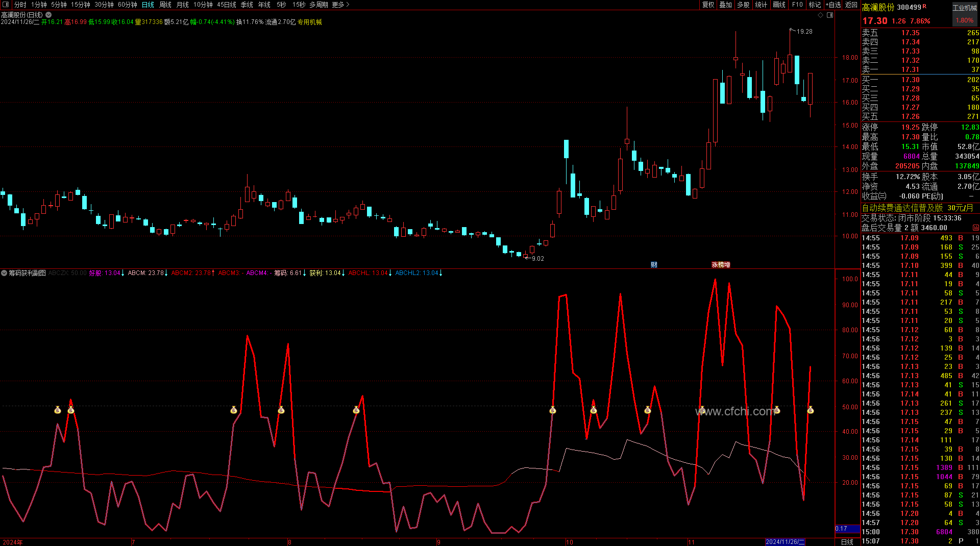Click the 0.17 value box on indicator axis

coord(847,529)
